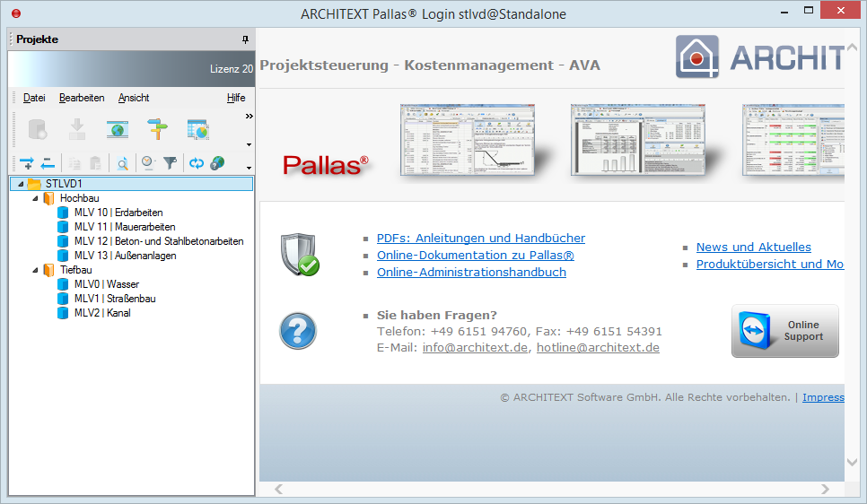Click blue cube icon beside MLV2 Kanal
The height and width of the screenshot is (504, 867).
pos(63,313)
